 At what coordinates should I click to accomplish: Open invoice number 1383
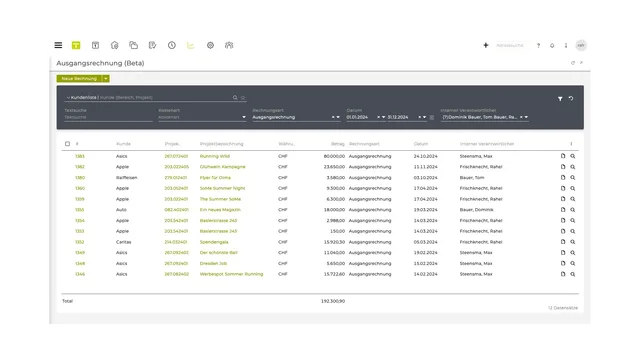tap(80, 156)
